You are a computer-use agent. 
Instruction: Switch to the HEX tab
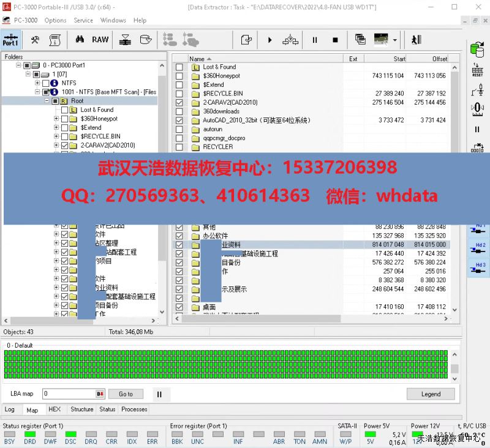(55, 409)
